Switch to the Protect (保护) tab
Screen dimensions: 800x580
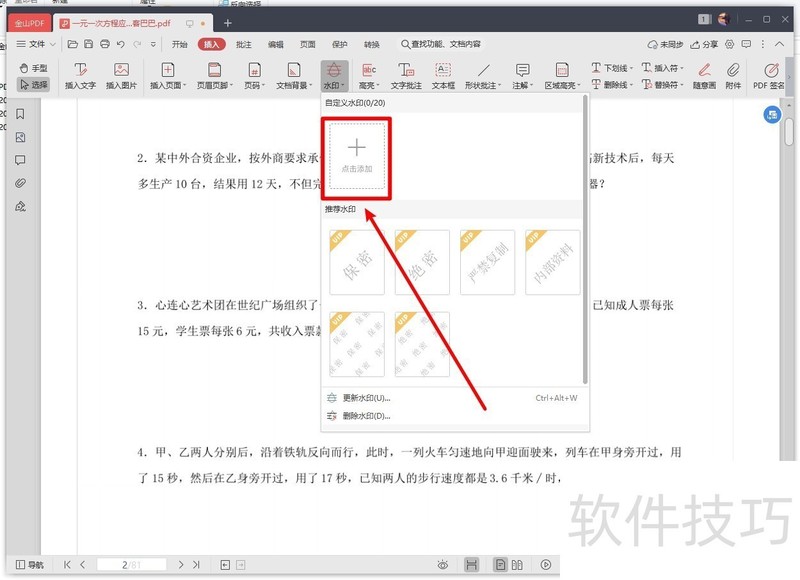[340, 44]
